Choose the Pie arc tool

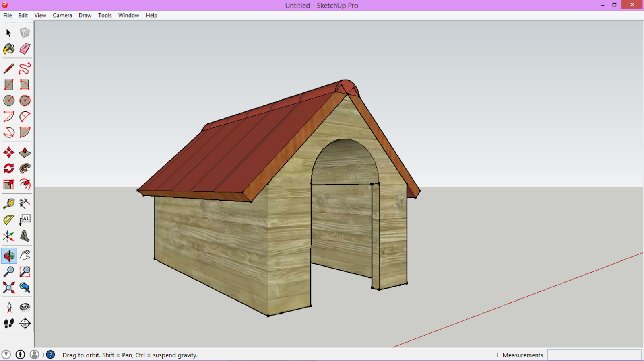(x=25, y=132)
